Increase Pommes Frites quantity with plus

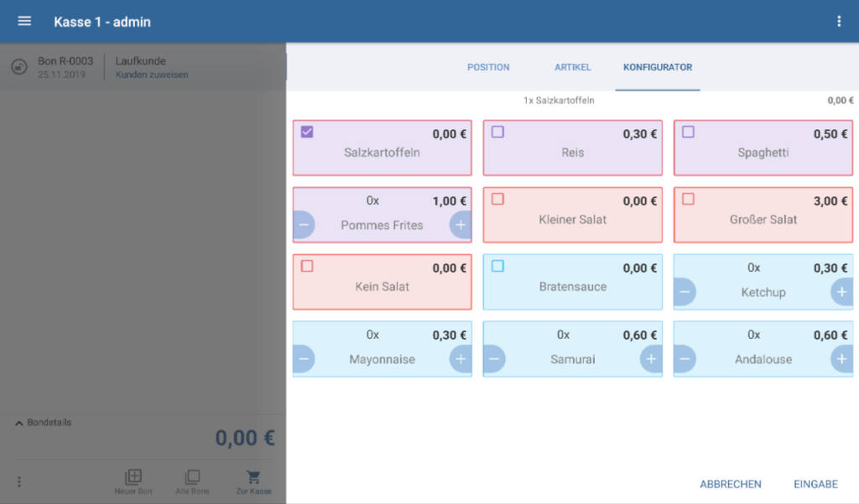[x=460, y=225]
